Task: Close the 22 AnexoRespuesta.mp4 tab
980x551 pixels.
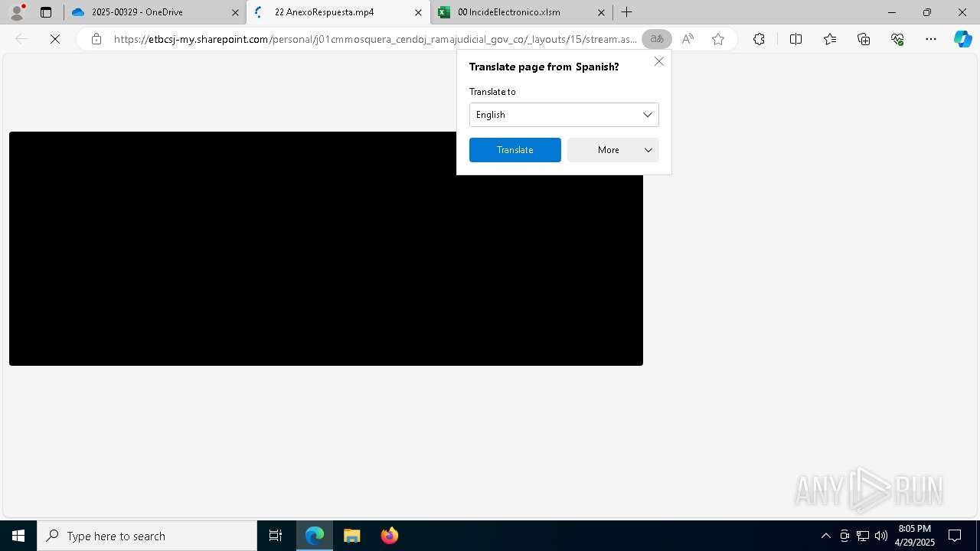Action: pyautogui.click(x=418, y=12)
